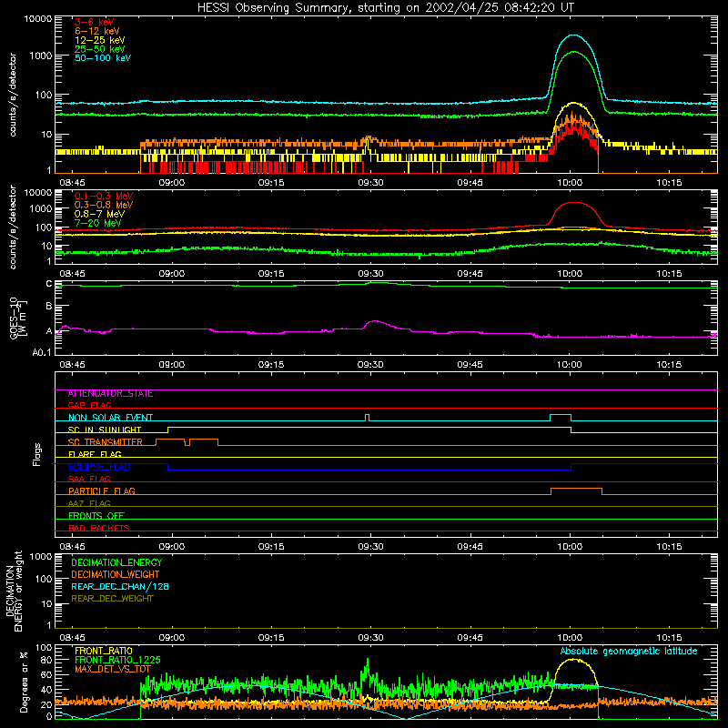728x728 pixels.
Task: Click the magenta GOES bump near 09:30
Action: pos(375,322)
